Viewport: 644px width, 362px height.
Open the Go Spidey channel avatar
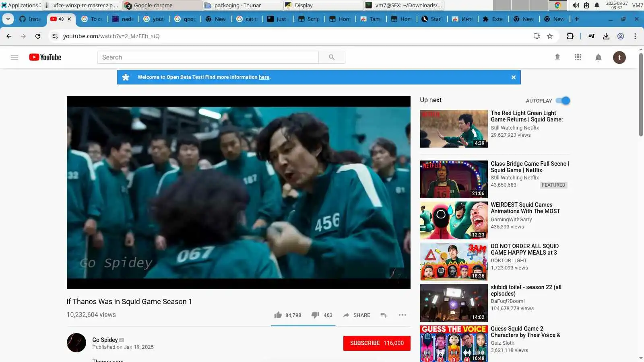(x=76, y=343)
